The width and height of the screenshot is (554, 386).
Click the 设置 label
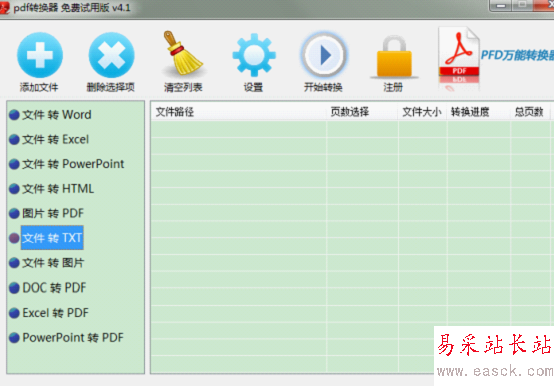[253, 87]
